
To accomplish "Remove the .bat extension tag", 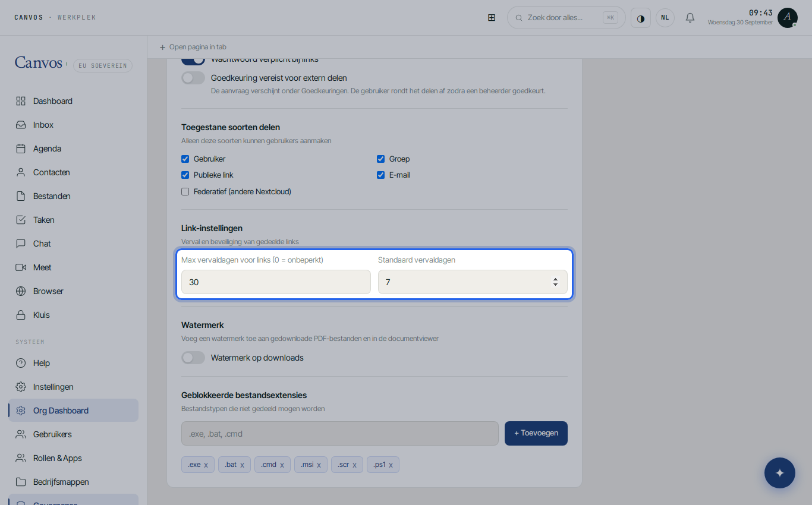I will click(242, 465).
